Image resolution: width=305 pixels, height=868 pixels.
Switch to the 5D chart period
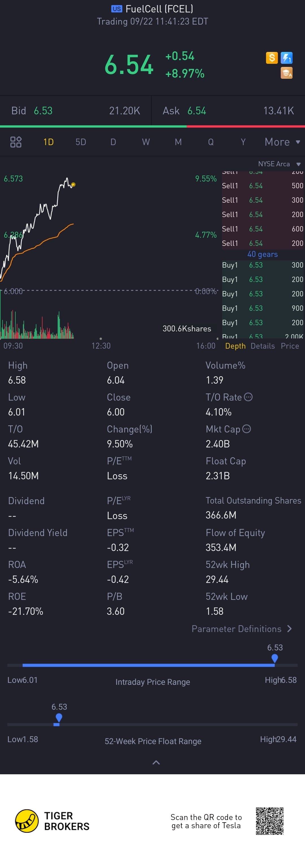coord(81,142)
